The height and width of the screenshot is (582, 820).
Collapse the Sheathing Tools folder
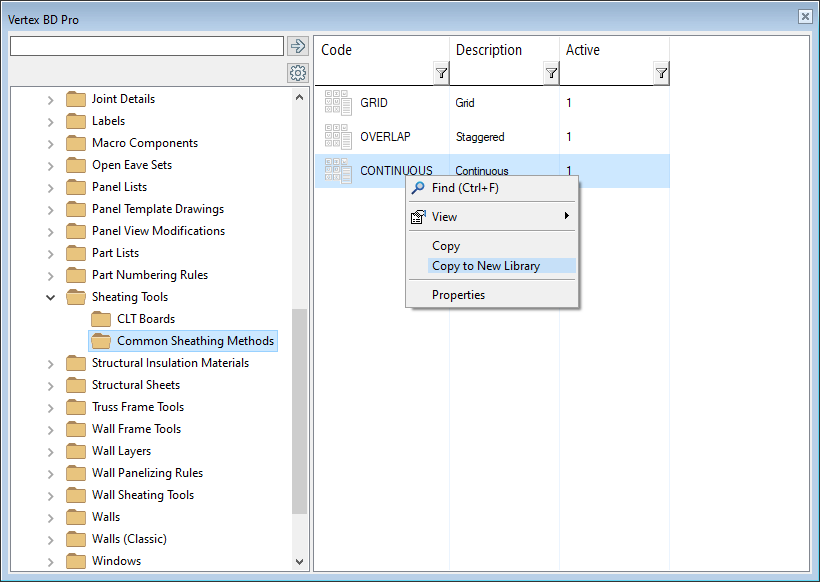[51, 297]
